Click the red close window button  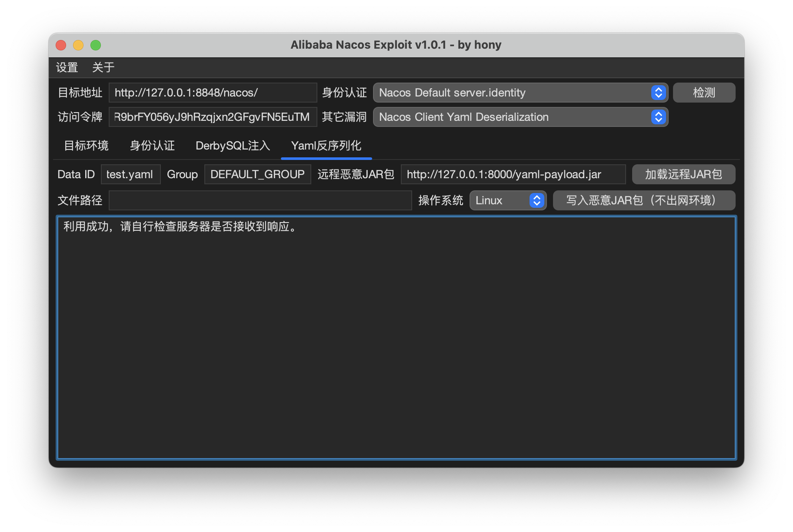coord(61,45)
